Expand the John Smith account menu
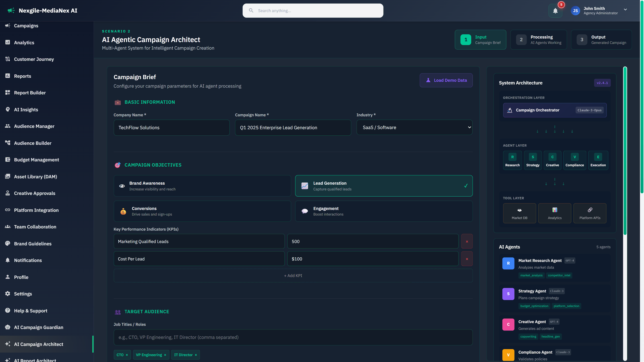 click(x=600, y=11)
